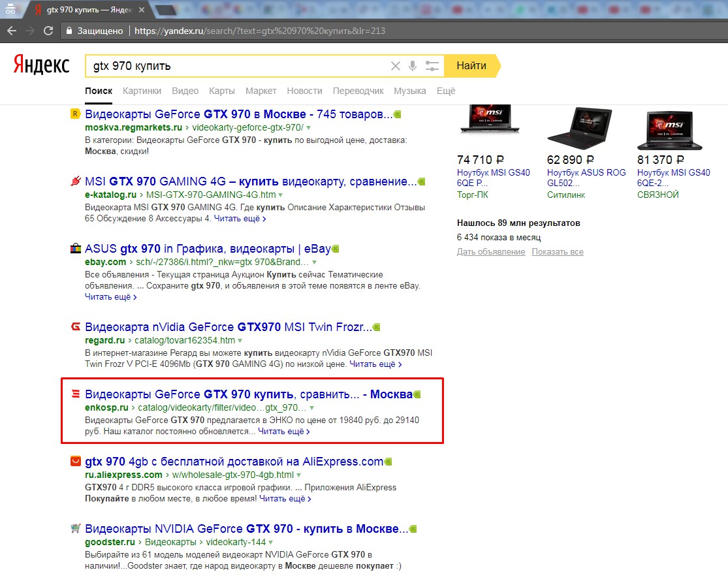Click regard.ru favicon beside Видеокарта nVidia result
The image size is (728, 585).
click(75, 327)
